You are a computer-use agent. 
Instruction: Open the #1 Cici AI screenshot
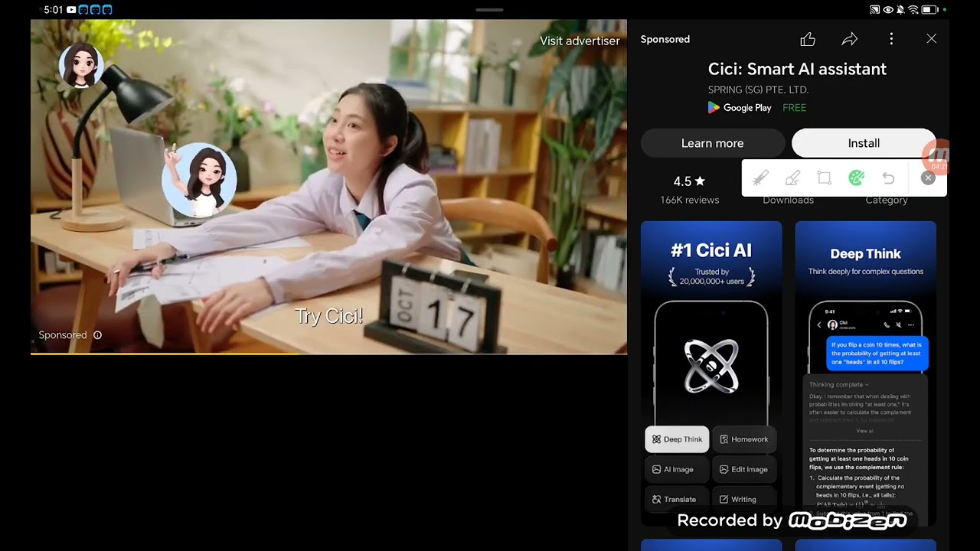coord(711,373)
